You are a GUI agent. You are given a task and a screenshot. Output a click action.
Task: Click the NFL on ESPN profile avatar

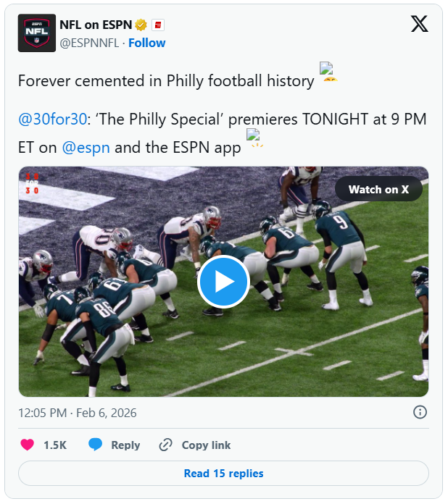36,33
